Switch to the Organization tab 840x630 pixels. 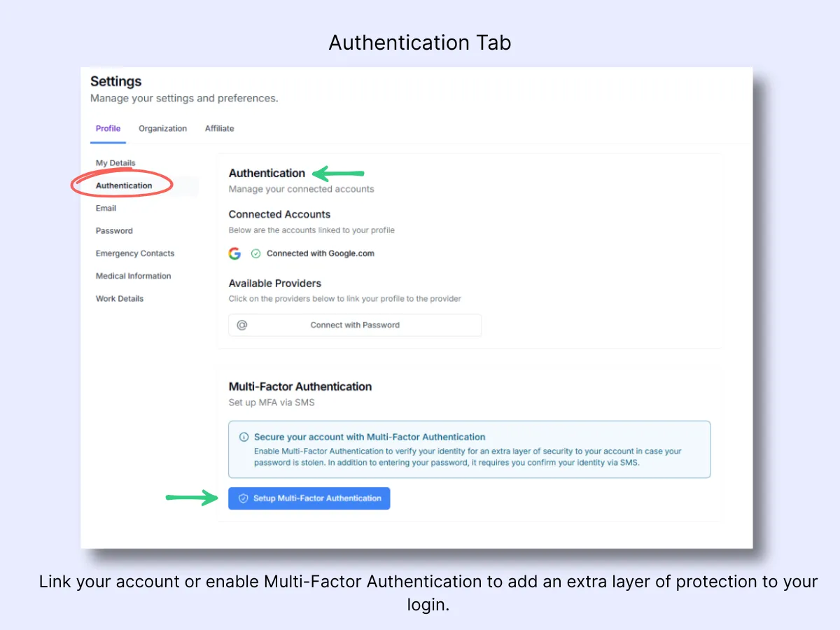162,128
